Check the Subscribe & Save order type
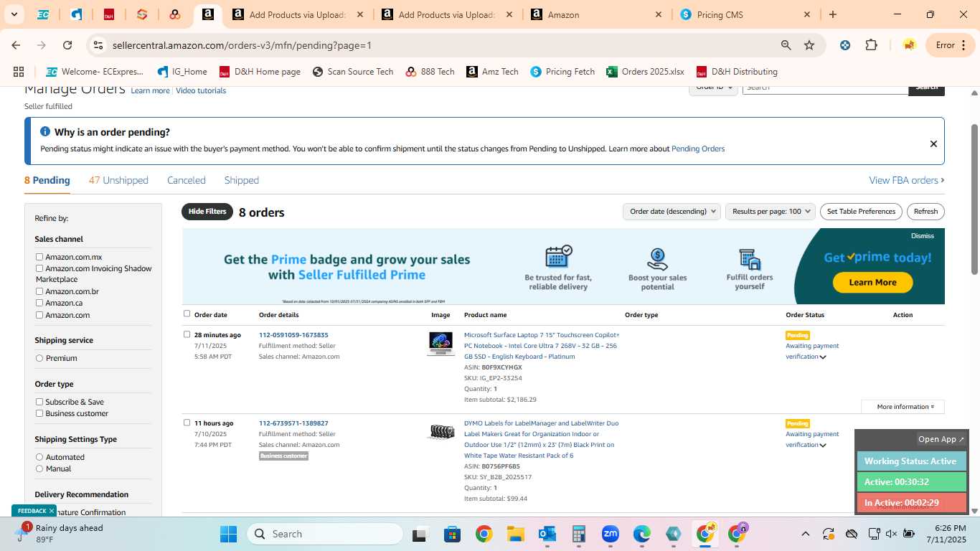 pos(39,402)
